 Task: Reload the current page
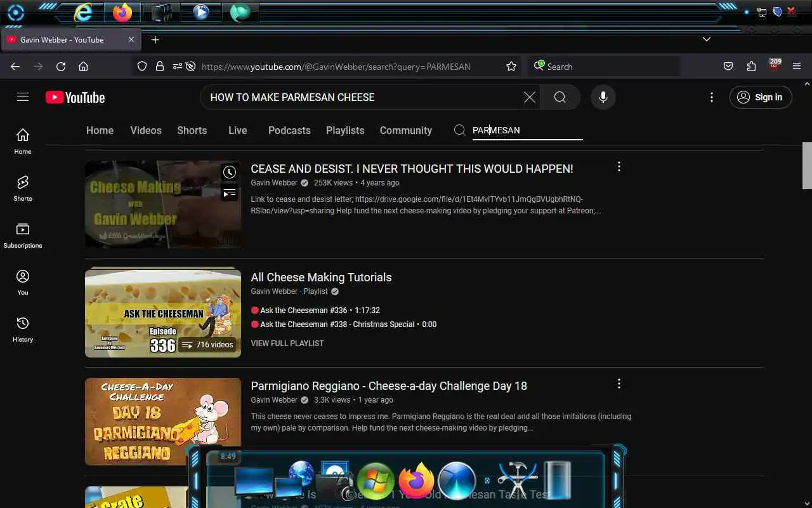(x=61, y=66)
